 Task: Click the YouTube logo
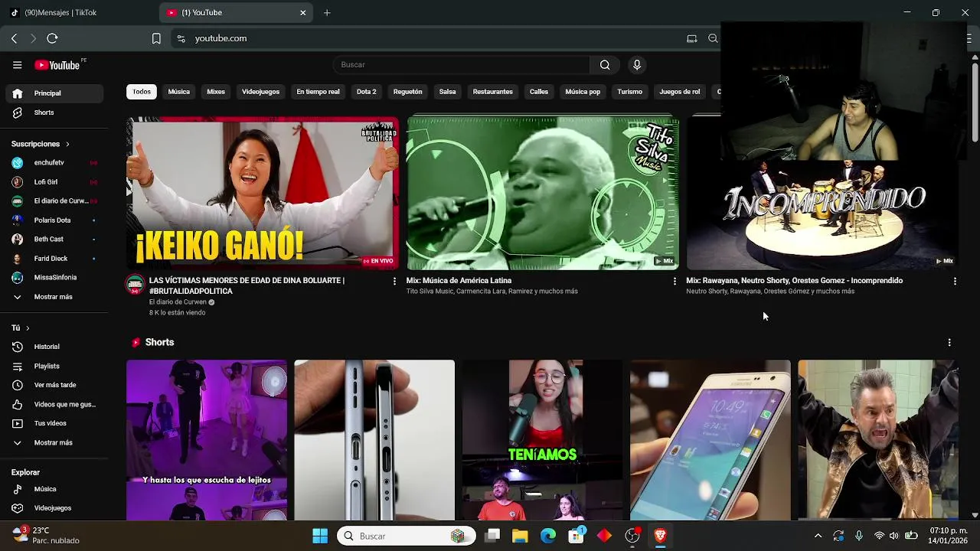click(57, 65)
